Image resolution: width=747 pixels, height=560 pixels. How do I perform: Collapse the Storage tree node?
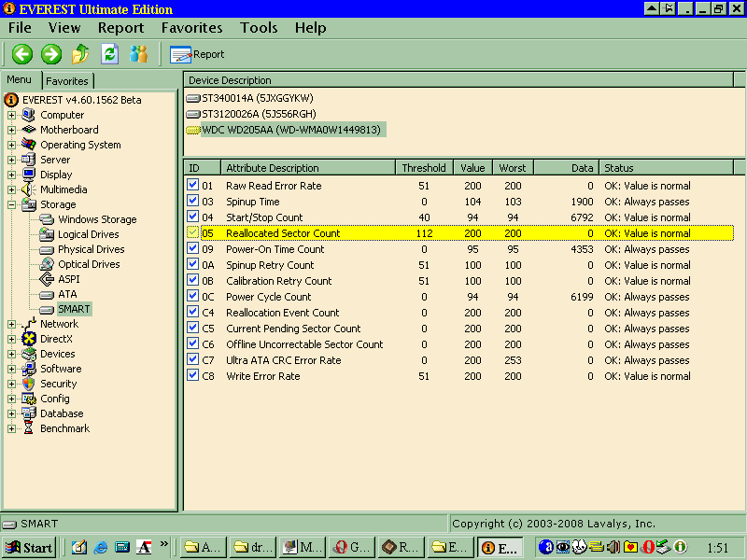click(x=12, y=204)
